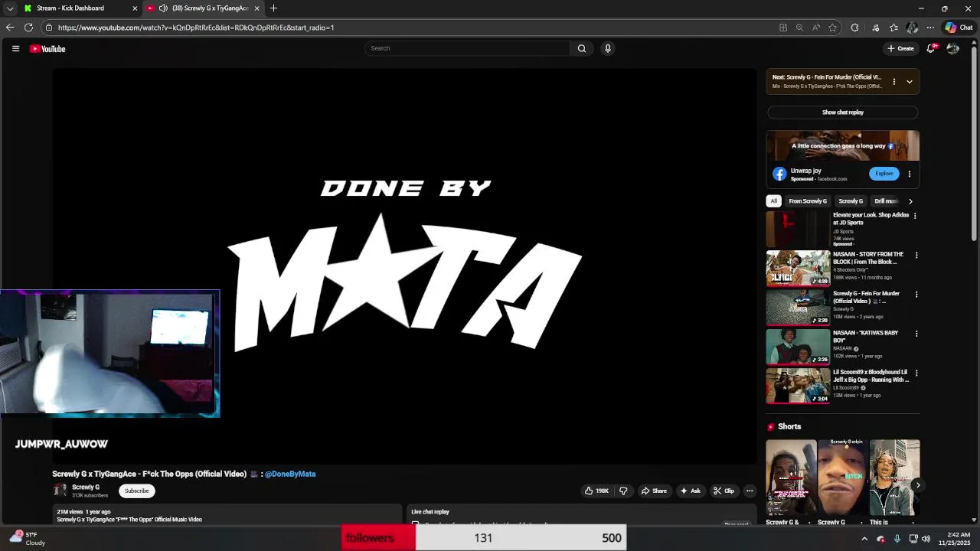Open the browser extensions puzzle icon
This screenshot has width=980, height=551.
click(854, 28)
